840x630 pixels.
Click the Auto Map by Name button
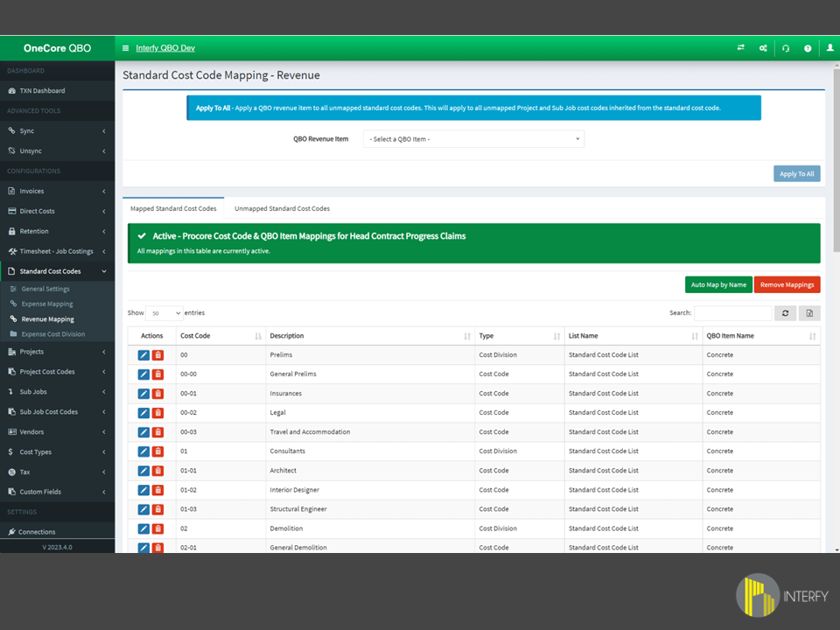coord(718,284)
